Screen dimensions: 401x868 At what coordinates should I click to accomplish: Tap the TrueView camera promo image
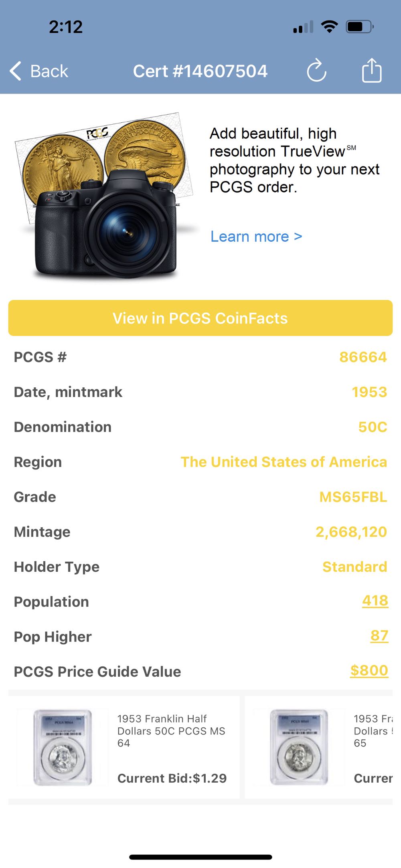point(105,196)
